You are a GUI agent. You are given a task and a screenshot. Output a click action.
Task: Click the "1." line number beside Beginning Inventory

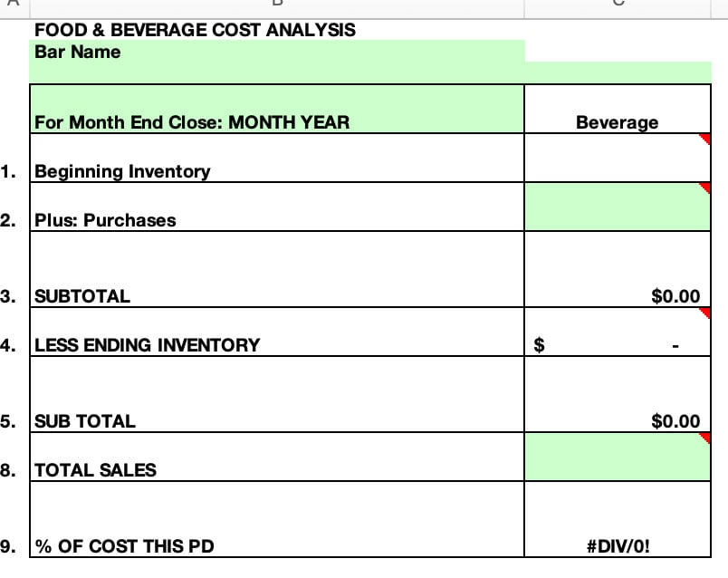click(8, 172)
